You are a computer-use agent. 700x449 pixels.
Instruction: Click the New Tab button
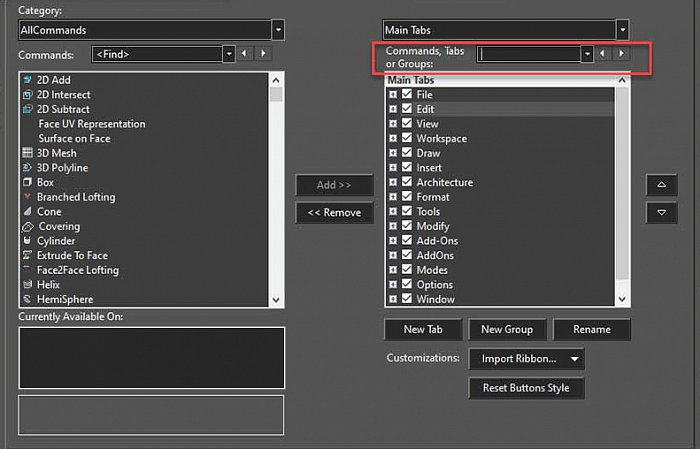coord(422,329)
